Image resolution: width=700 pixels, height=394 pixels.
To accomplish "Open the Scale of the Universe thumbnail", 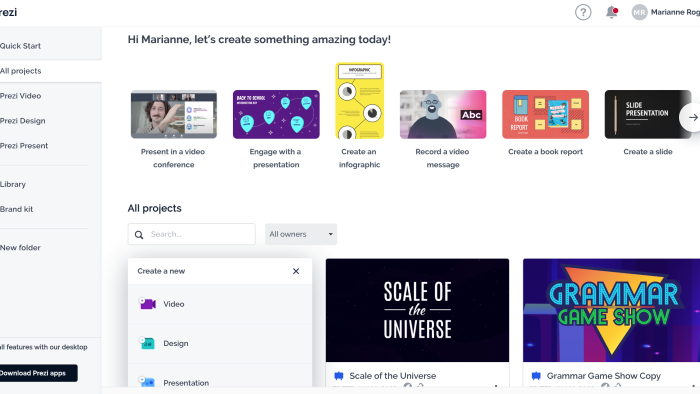I will click(417, 310).
